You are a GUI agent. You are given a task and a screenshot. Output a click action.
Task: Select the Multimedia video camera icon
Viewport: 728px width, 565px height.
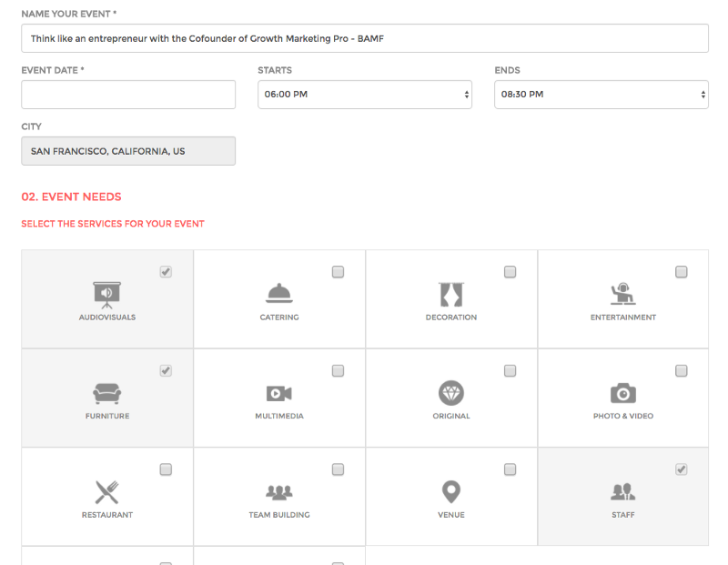pos(279,393)
